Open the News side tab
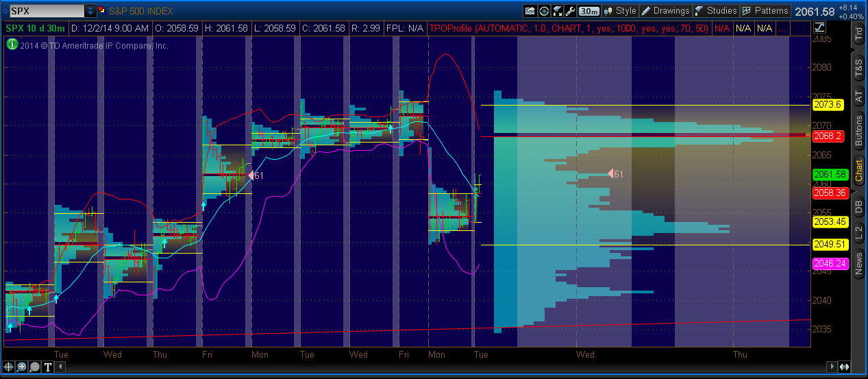868x379 pixels. (859, 264)
